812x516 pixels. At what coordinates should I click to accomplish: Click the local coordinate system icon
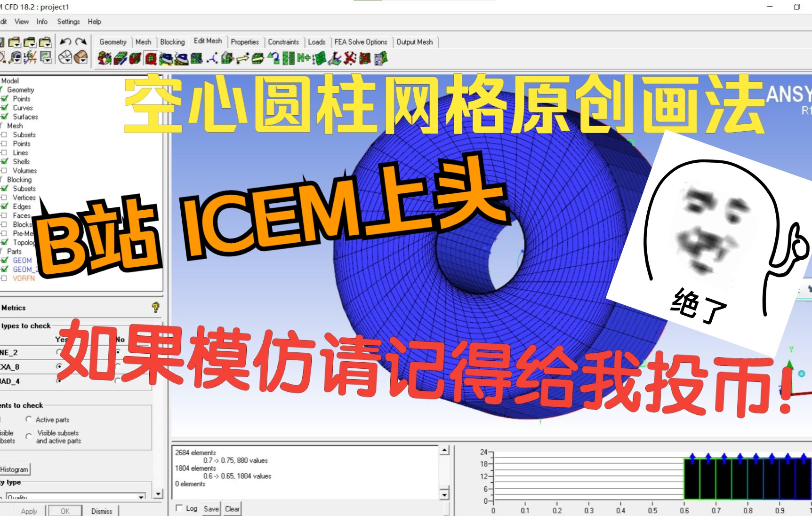tap(30, 57)
